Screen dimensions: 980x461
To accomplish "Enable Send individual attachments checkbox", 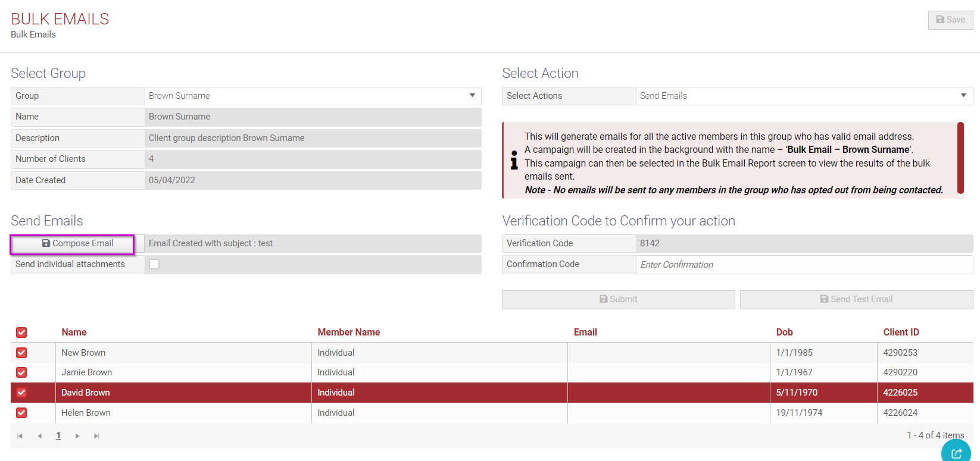I will pyautogui.click(x=154, y=264).
